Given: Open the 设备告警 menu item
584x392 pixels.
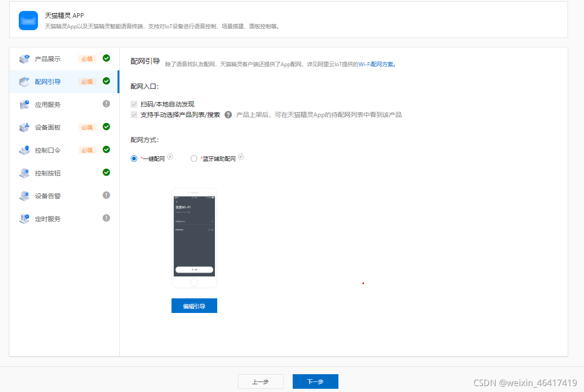Looking at the screenshot, I should coord(64,196).
